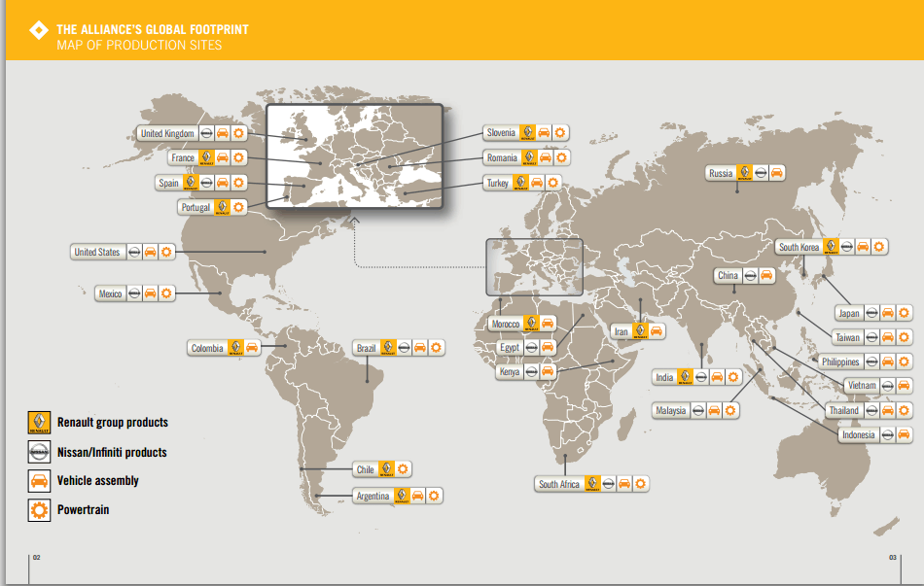Click the Renault logo on India label
This screenshot has height=586, width=924.
click(685, 377)
